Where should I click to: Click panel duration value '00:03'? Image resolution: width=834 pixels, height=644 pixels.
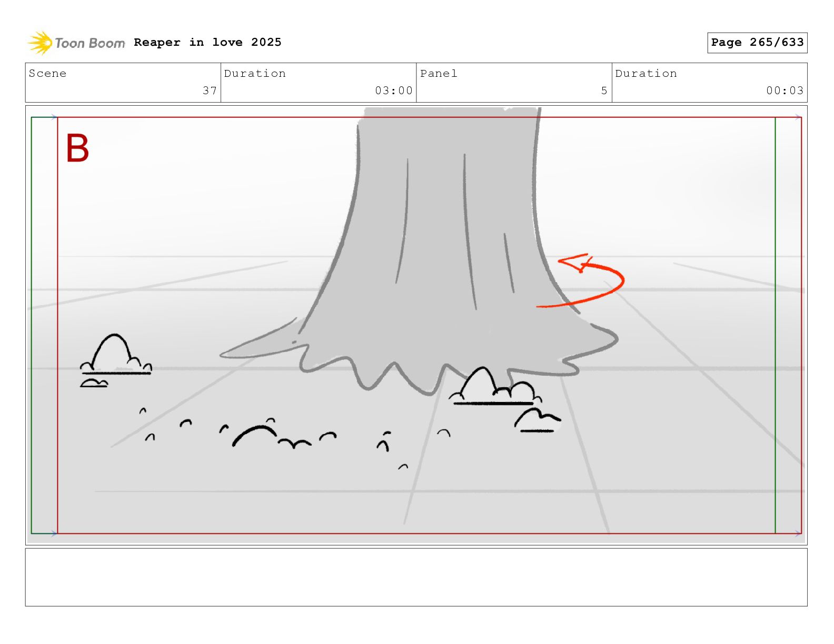click(785, 90)
